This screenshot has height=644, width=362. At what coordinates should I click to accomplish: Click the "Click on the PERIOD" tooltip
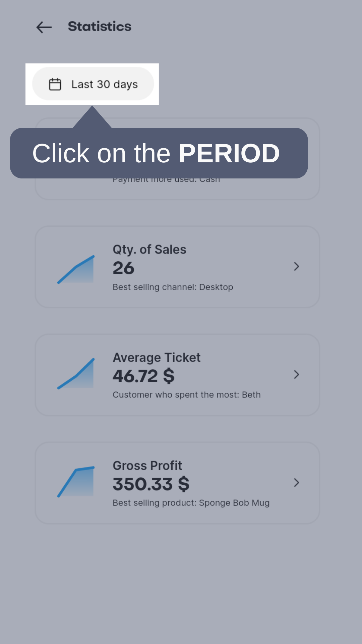click(156, 153)
